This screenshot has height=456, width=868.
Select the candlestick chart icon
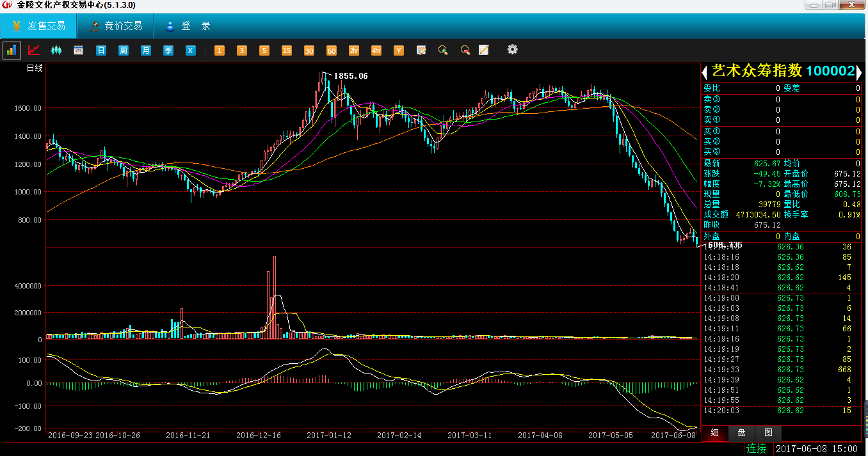(x=56, y=50)
